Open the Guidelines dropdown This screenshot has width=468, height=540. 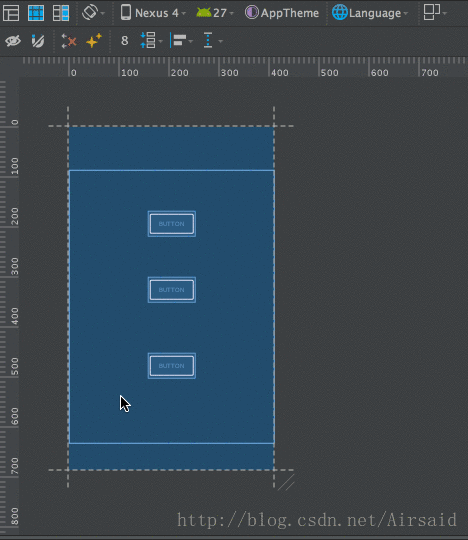pyautogui.click(x=213, y=41)
